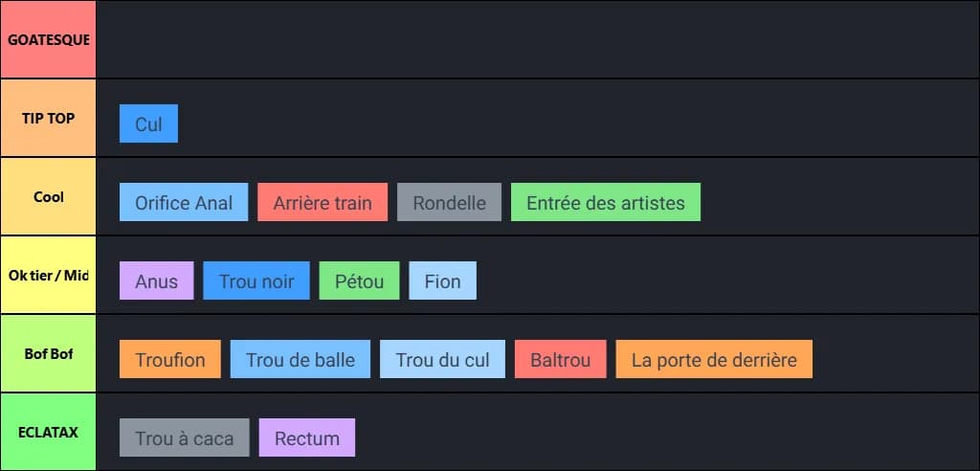Image resolution: width=980 pixels, height=471 pixels.
Task: Select the purple Anus item
Action: (x=156, y=281)
